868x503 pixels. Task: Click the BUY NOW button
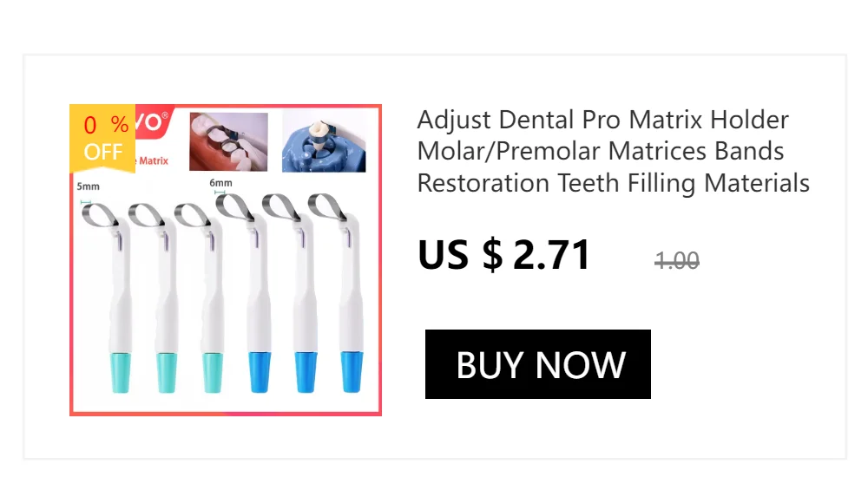(537, 364)
